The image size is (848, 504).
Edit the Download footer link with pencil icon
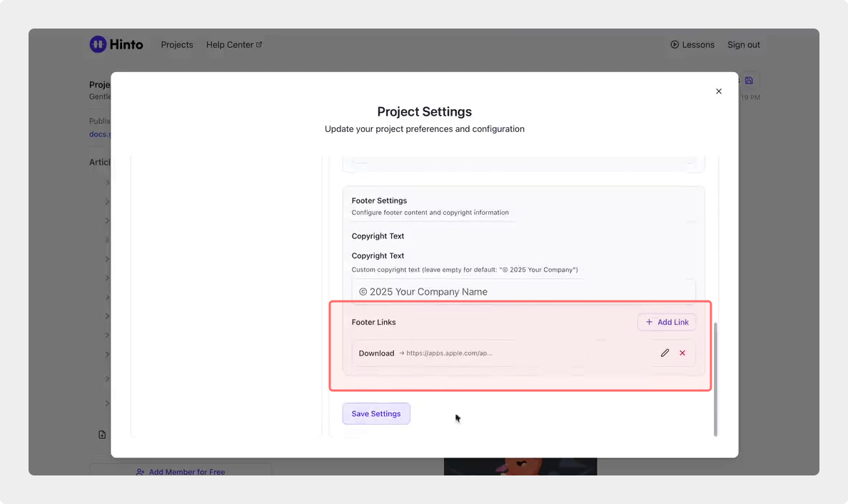click(x=665, y=353)
